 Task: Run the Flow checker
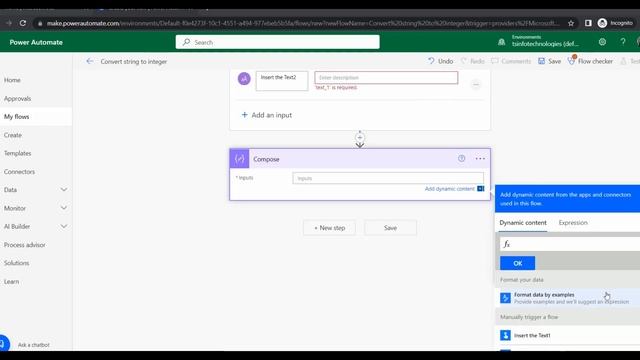point(590,61)
